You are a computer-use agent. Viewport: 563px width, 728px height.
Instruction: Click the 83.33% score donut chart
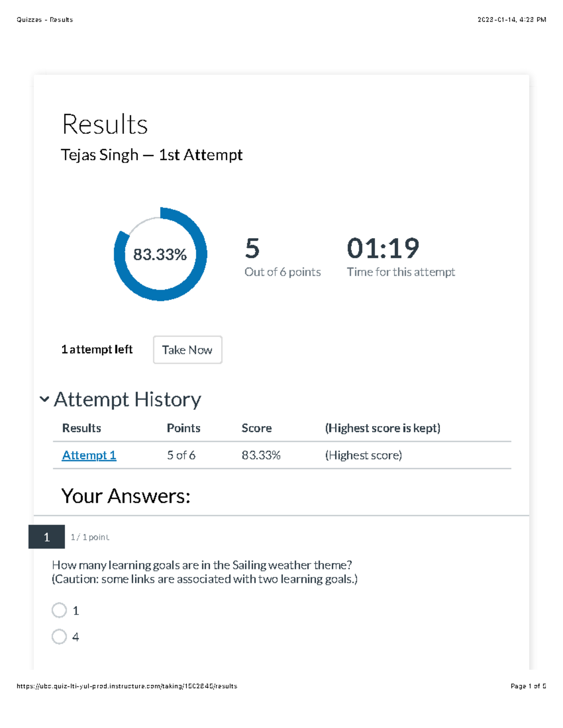161,254
